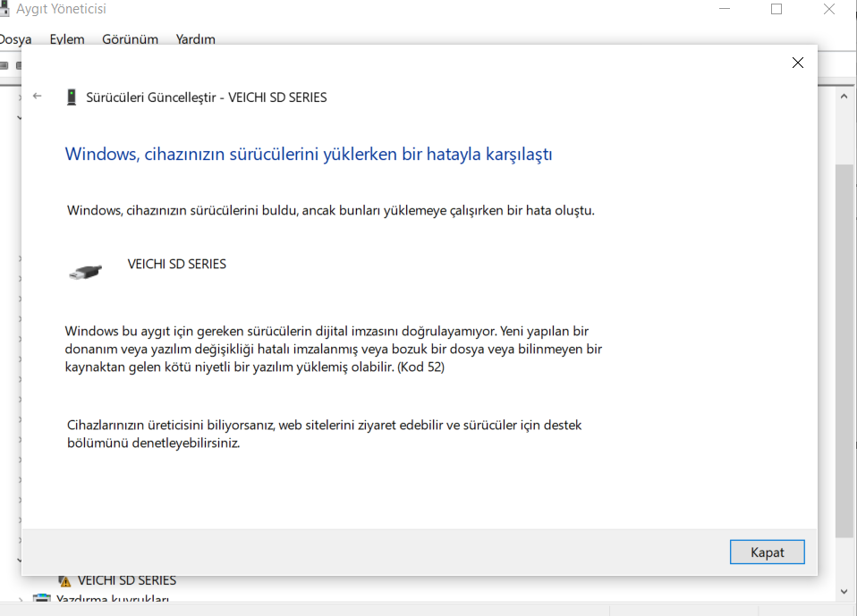This screenshot has width=857, height=616.
Task: Expand the Yazdırma kuyrukları tree node
Action: (20, 599)
